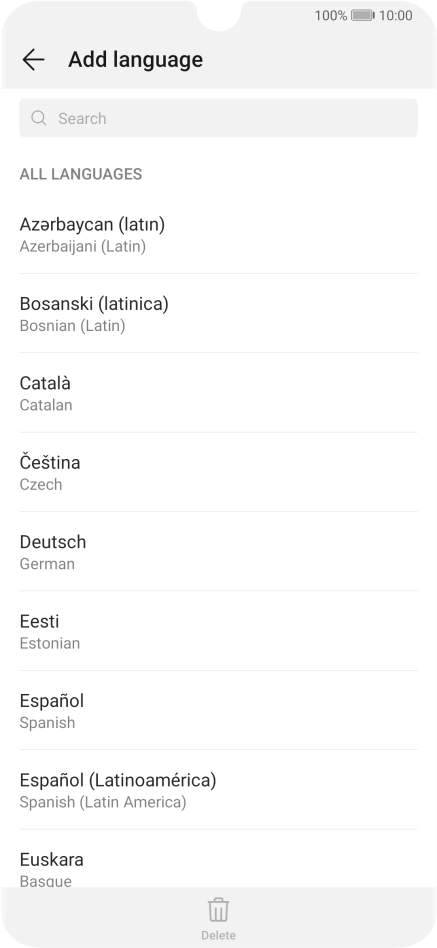
Task: Tap the 10:00 clock in status bar
Action: click(x=396, y=15)
